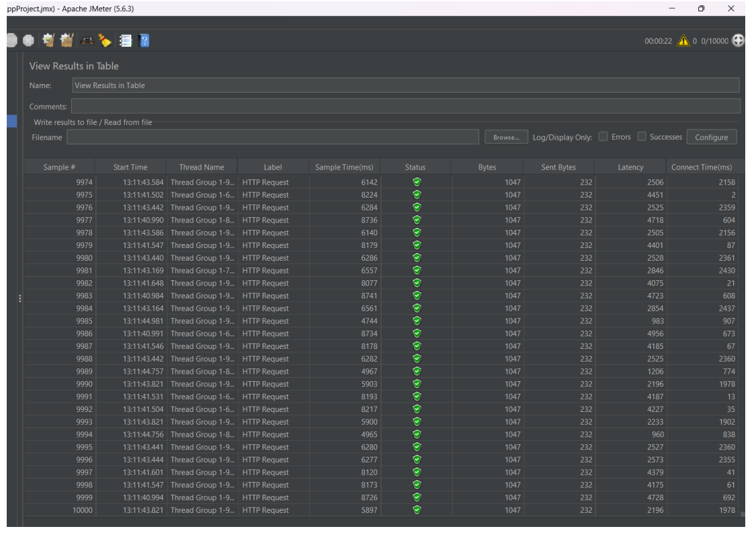Screen dimensions: 756x533
Task: Click sample time value 8736
Action: (x=370, y=220)
